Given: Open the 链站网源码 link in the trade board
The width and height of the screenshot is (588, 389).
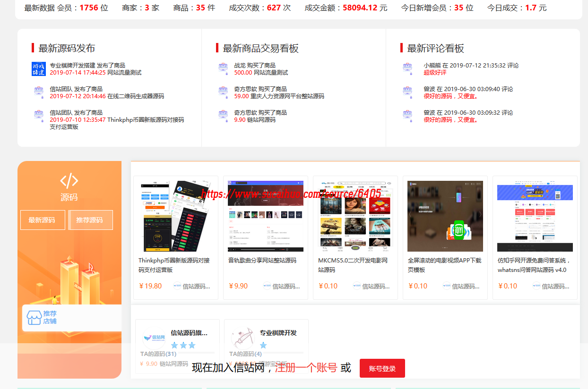Looking at the screenshot, I should [261, 120].
